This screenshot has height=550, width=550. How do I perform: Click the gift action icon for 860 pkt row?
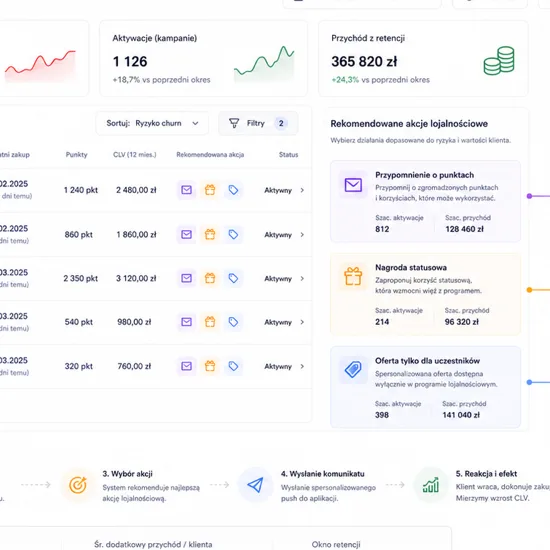(x=210, y=234)
